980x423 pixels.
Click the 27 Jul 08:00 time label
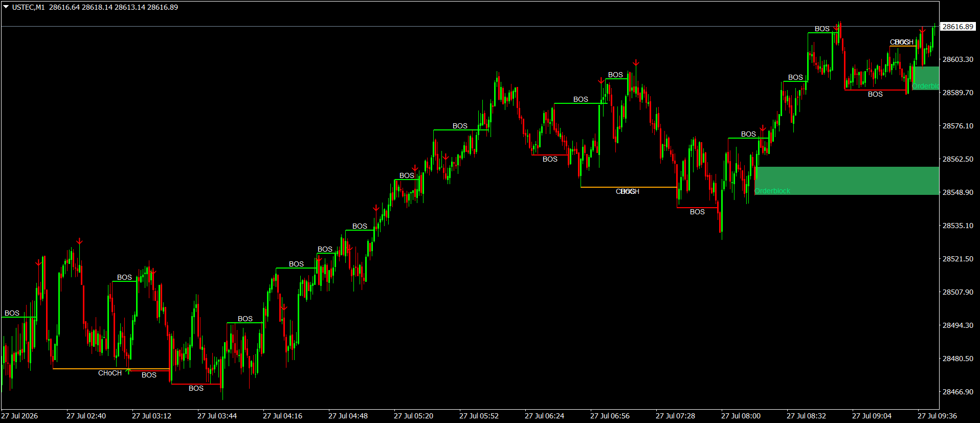click(x=741, y=416)
